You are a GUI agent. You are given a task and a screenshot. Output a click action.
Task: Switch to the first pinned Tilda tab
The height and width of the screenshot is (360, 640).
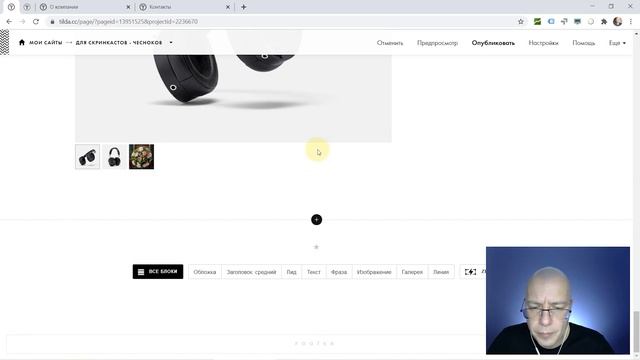coord(11,7)
